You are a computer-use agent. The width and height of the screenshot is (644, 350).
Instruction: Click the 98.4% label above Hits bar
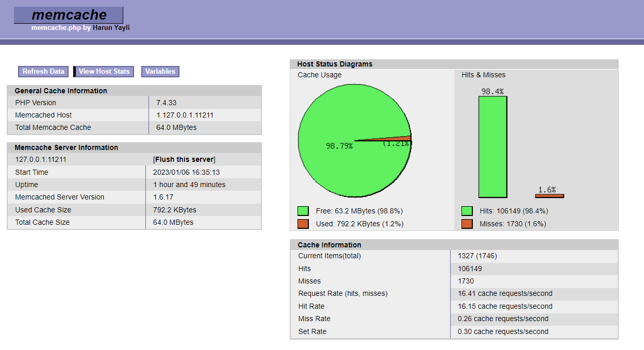click(492, 92)
